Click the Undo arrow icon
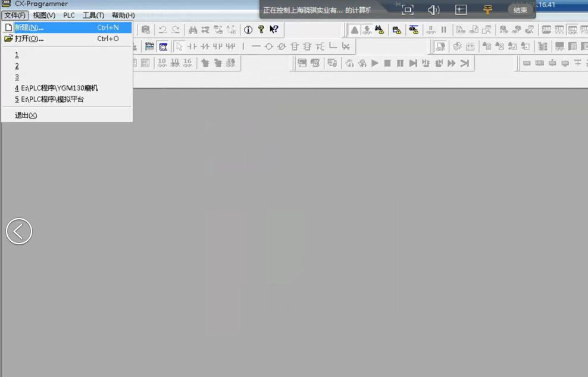 tap(162, 30)
